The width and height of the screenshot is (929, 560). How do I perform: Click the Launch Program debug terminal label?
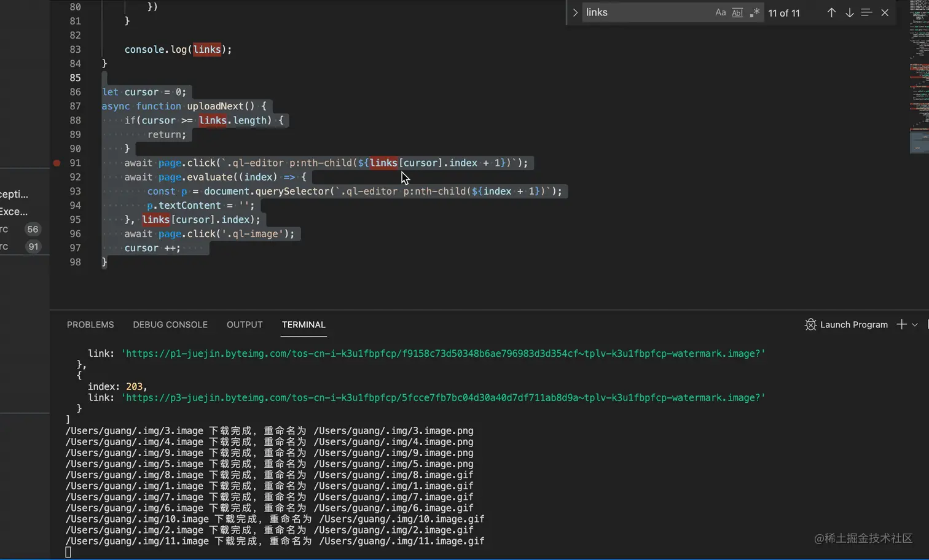pyautogui.click(x=854, y=324)
